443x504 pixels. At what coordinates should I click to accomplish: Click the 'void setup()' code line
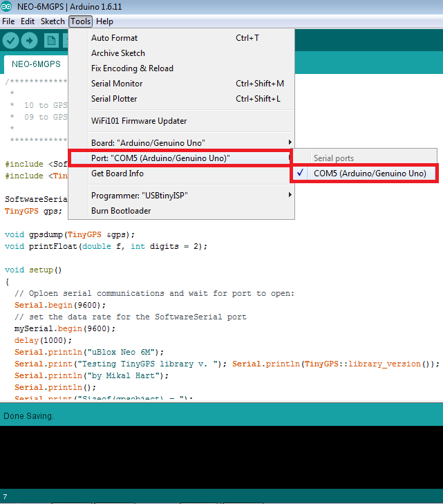[33, 270]
